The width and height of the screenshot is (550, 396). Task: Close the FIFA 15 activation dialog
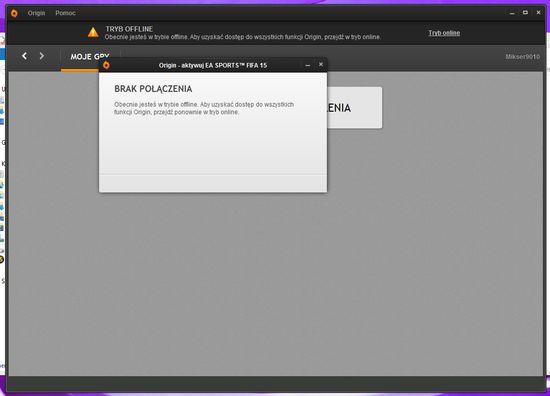coord(321,64)
